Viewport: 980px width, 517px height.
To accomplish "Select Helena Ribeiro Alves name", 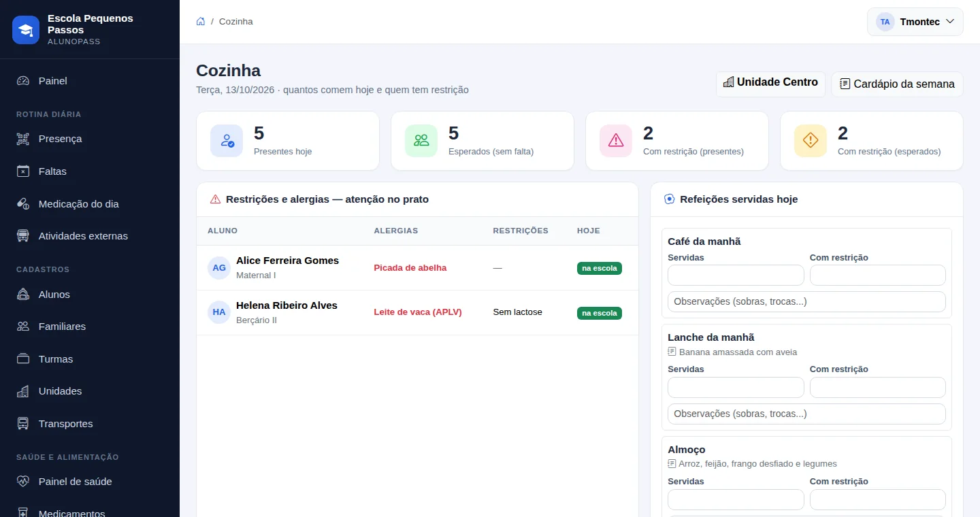I will click(x=287, y=305).
